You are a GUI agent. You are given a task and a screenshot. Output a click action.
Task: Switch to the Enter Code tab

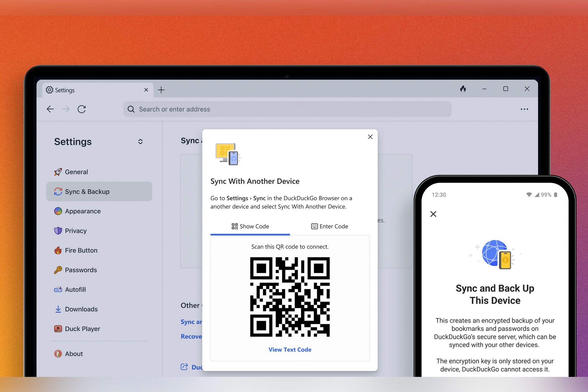[330, 226]
